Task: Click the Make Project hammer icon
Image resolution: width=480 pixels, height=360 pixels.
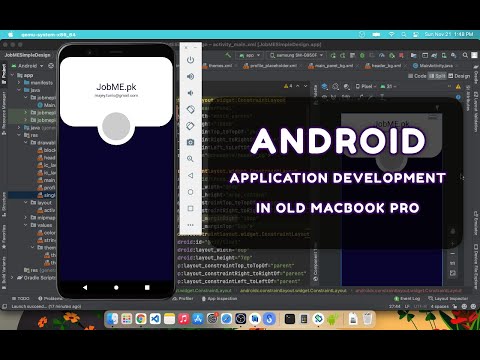Action: pos(228,55)
